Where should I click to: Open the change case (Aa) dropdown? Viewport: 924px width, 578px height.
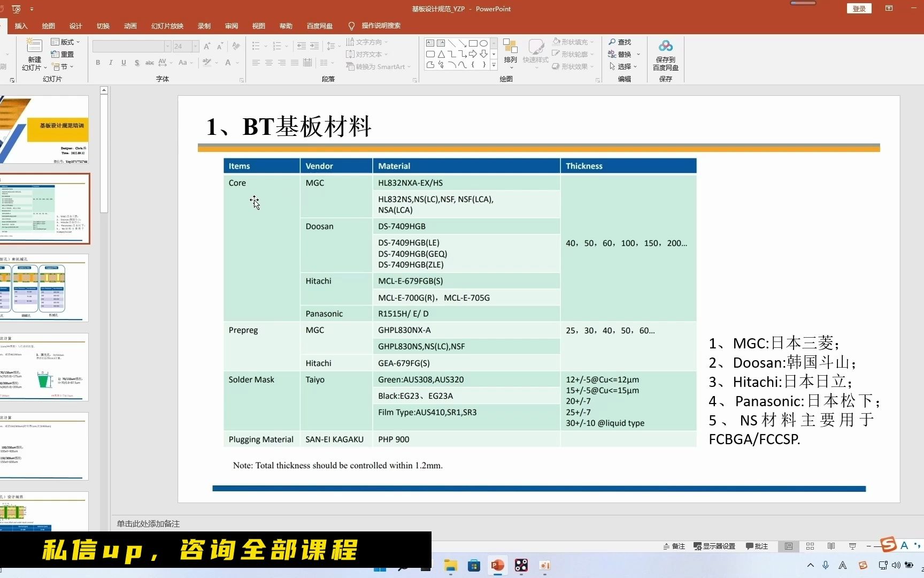click(x=185, y=63)
